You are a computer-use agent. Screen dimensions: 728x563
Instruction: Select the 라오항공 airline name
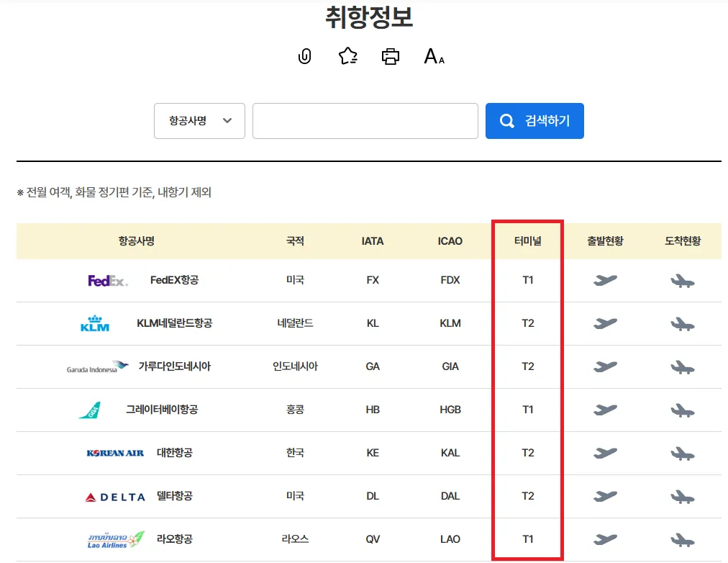click(x=175, y=539)
